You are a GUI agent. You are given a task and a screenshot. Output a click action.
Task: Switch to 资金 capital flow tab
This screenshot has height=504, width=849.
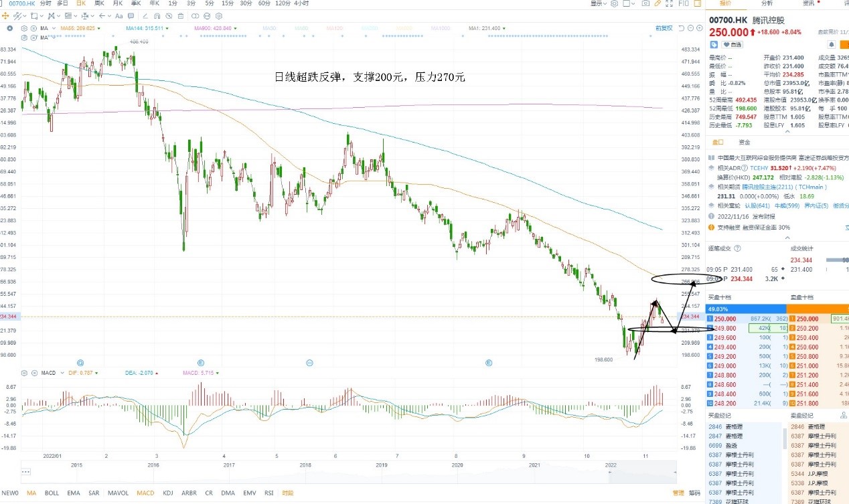(x=745, y=143)
